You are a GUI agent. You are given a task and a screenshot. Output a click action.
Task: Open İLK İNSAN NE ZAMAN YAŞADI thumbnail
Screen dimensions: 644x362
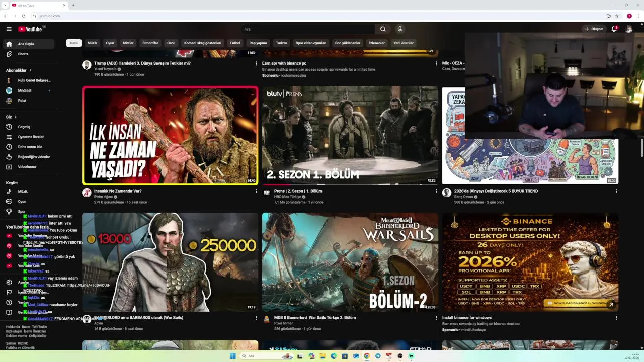coord(170,136)
